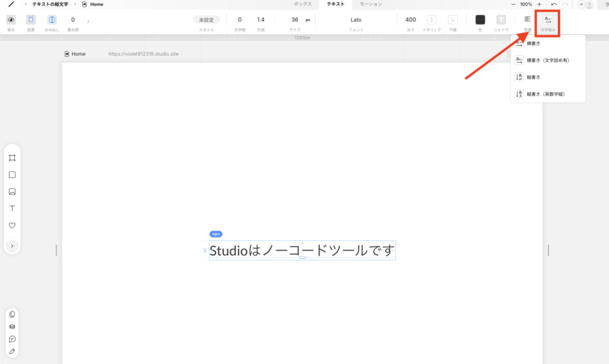Open the pencil edit panel icon
609x364 pixels.
12,352
